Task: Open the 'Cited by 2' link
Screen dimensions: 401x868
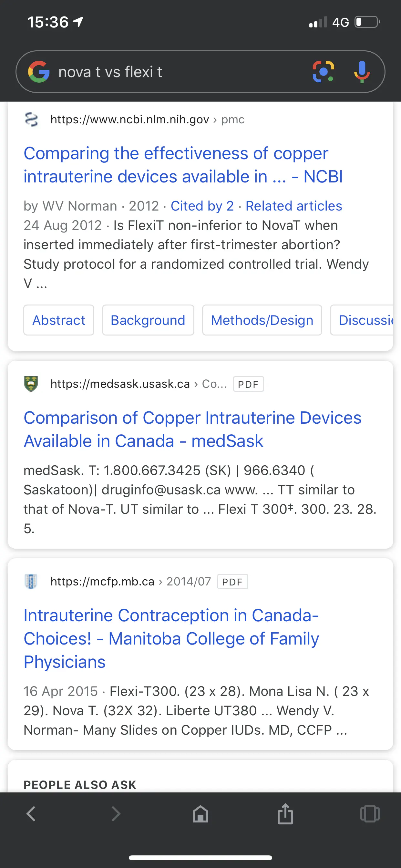Action: [x=202, y=206]
